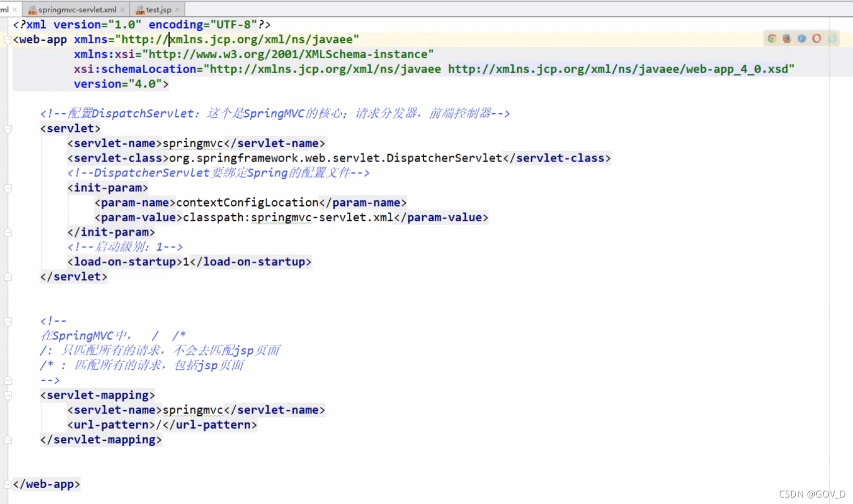Click the load-on-startup value 1

click(x=186, y=262)
